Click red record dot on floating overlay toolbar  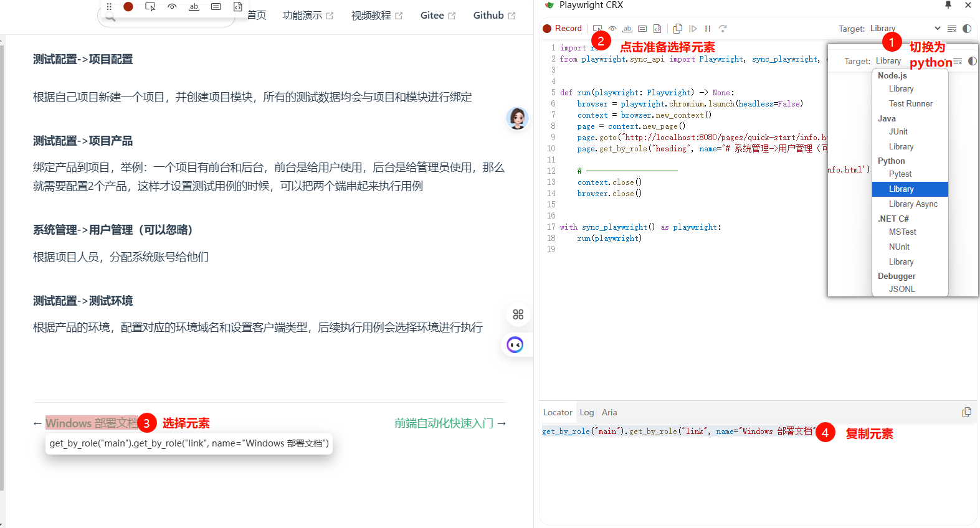pos(128,6)
